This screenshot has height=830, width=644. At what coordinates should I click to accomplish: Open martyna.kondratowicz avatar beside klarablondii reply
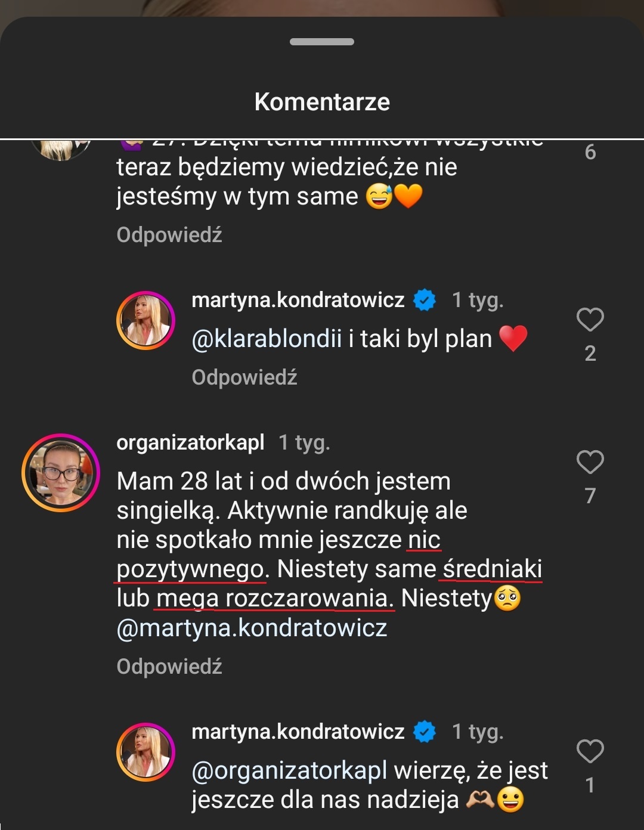[x=145, y=320]
